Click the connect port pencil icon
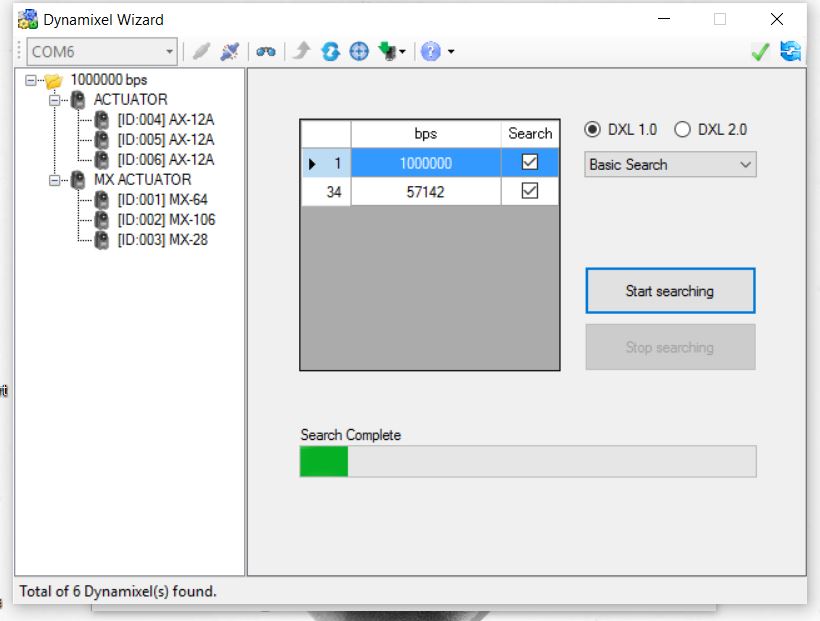The width and height of the screenshot is (820, 621). [201, 51]
